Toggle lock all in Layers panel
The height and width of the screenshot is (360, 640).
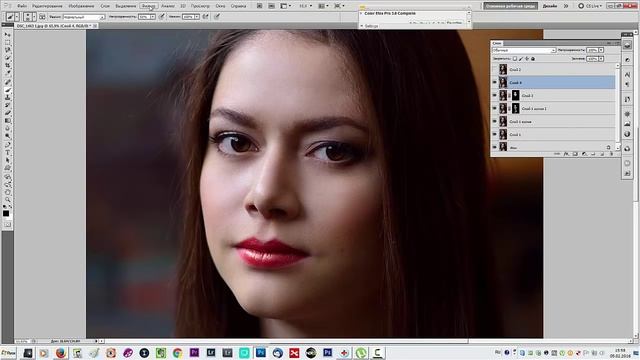(x=533, y=59)
